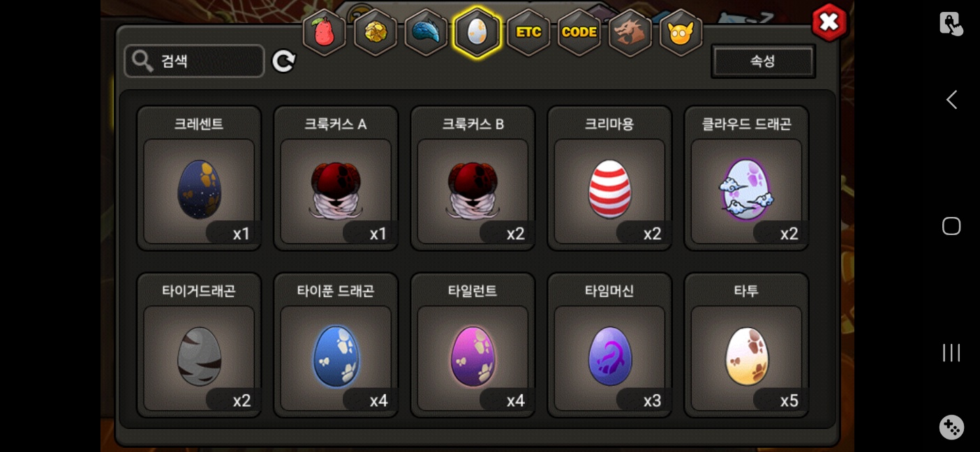Tap the Android back chevron
The height and width of the screenshot is (452, 980).
pos(951,100)
